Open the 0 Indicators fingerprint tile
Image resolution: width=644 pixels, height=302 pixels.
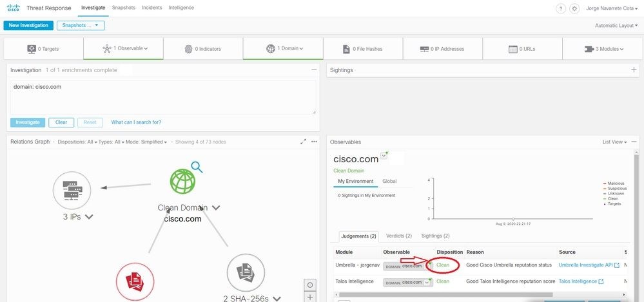point(203,49)
